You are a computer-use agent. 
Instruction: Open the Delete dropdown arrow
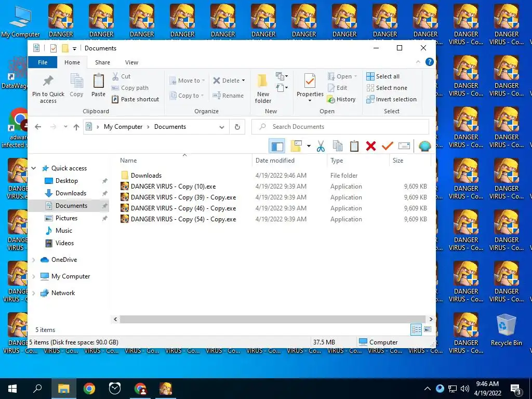click(x=243, y=81)
